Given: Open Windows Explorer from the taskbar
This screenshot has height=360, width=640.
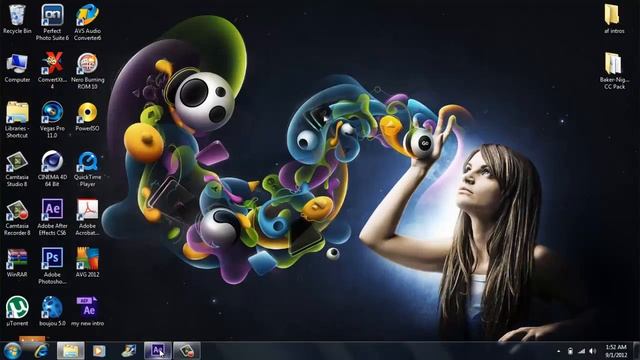Looking at the screenshot, I should [70, 351].
